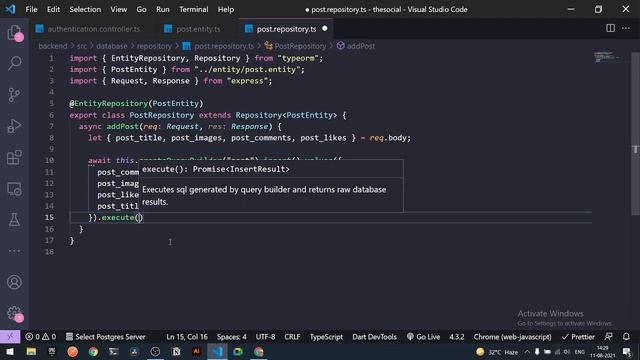Click TypeScript version 4.3.2
Viewport: 640px width, 360px height.
457,337
